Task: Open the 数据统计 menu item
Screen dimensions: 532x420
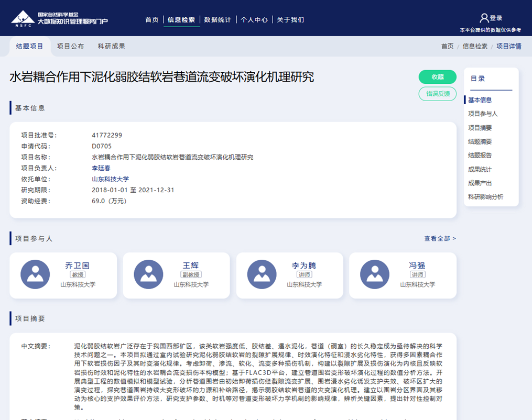Action: 218,20
